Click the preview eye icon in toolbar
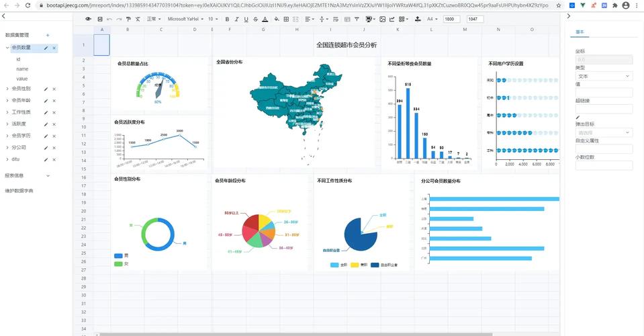Screen dimensions: 644x336 [88, 19]
